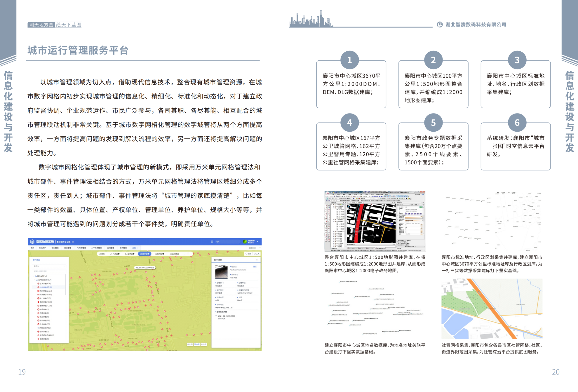Collapse the 公用设施(21857) tree node

pyautogui.click(x=35, y=280)
